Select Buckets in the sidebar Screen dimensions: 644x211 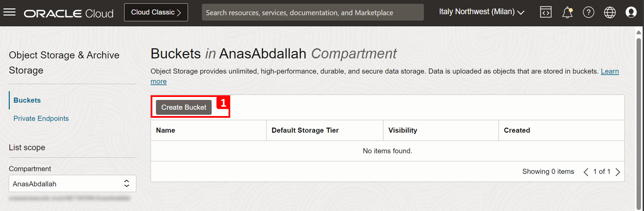point(27,100)
